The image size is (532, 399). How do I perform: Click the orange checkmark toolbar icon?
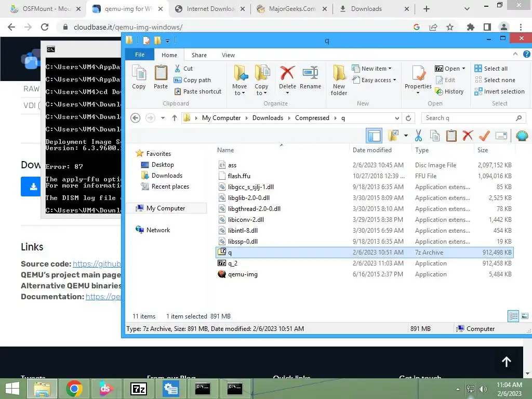click(485, 136)
